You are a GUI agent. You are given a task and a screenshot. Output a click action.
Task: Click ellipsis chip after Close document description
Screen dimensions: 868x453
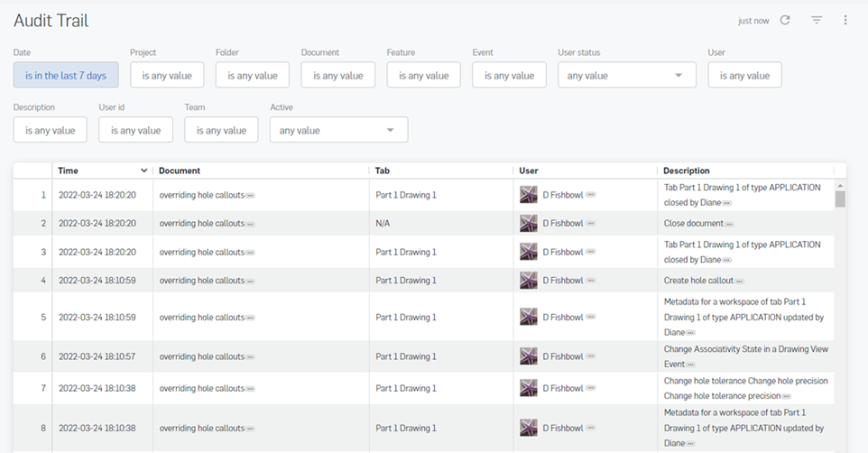[x=729, y=224]
